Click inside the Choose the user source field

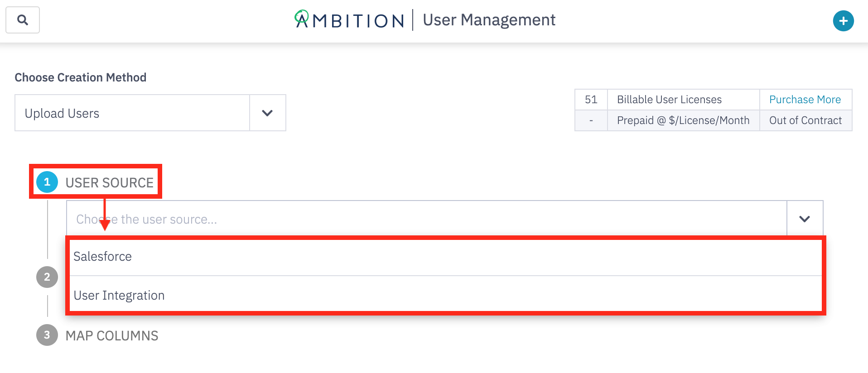(426, 219)
